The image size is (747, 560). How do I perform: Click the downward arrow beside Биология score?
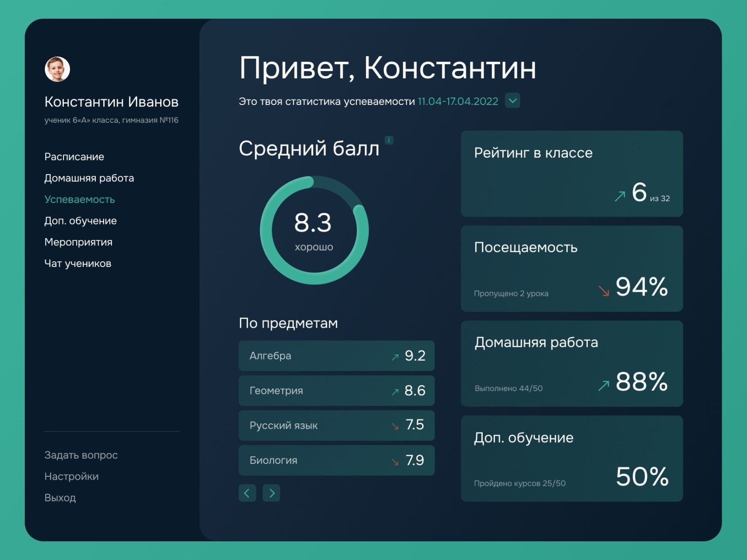[395, 461]
